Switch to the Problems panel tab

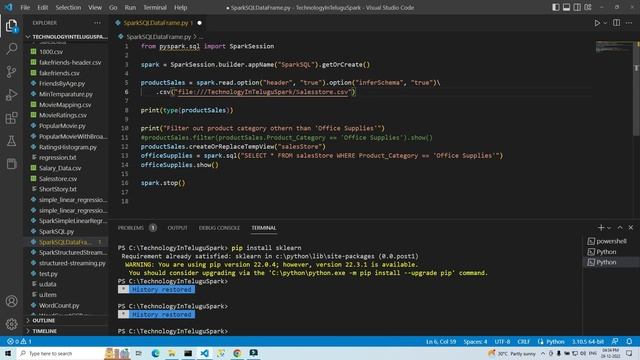pyautogui.click(x=131, y=228)
